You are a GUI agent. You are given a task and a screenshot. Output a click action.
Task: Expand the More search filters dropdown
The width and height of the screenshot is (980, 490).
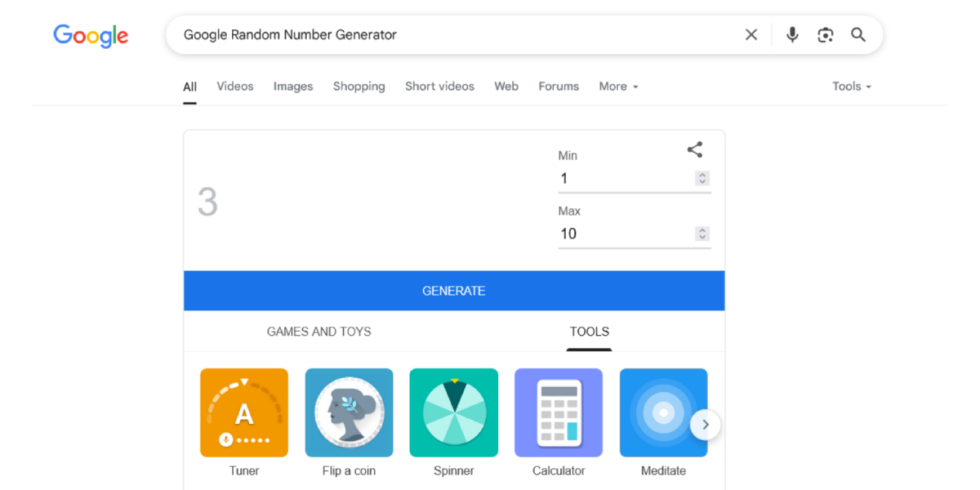[x=618, y=87]
